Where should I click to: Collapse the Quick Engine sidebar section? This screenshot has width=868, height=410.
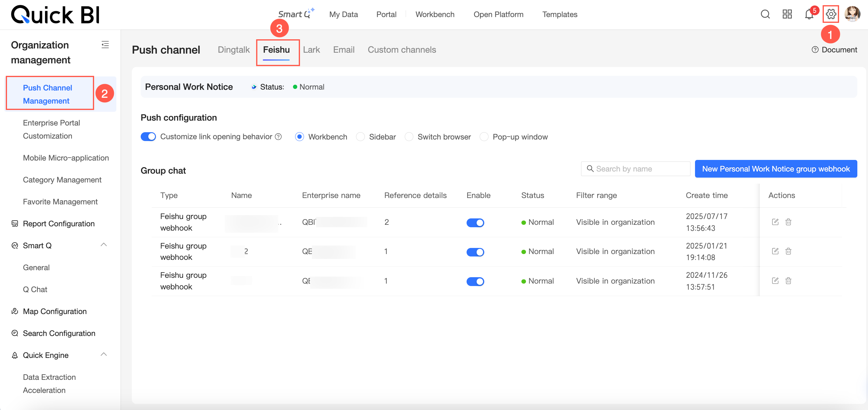(x=104, y=355)
